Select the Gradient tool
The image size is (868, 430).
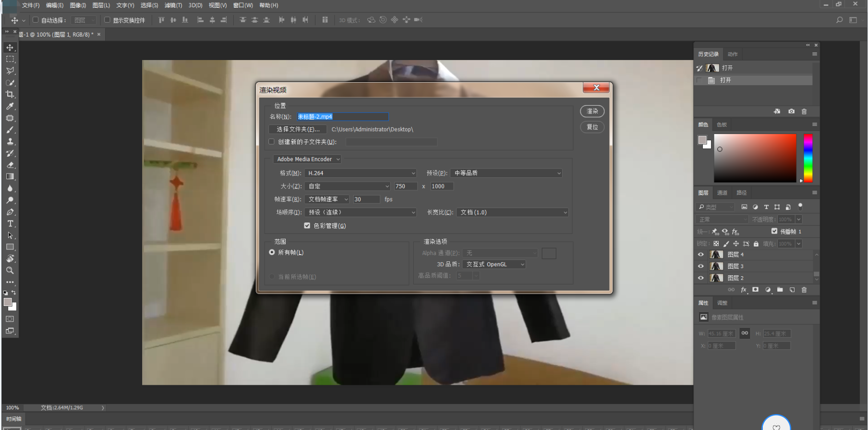10,176
